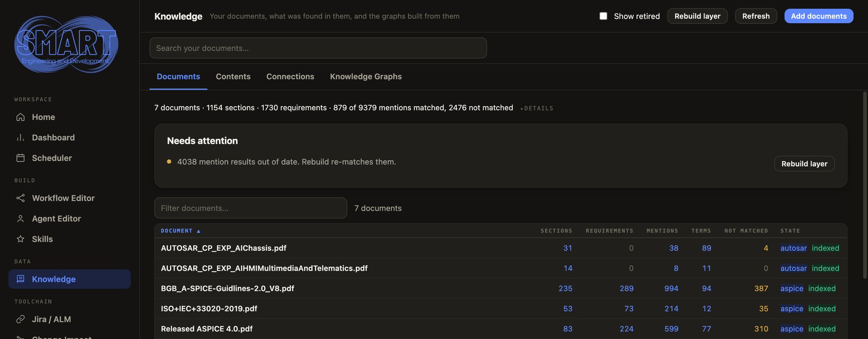Open the Connections tab
868x339 pixels.
290,77
